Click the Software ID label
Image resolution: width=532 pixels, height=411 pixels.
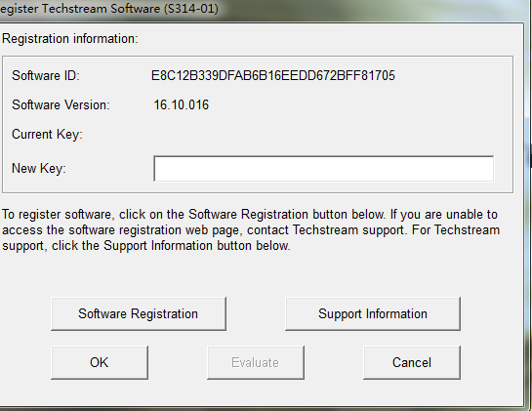pyautogui.click(x=46, y=75)
